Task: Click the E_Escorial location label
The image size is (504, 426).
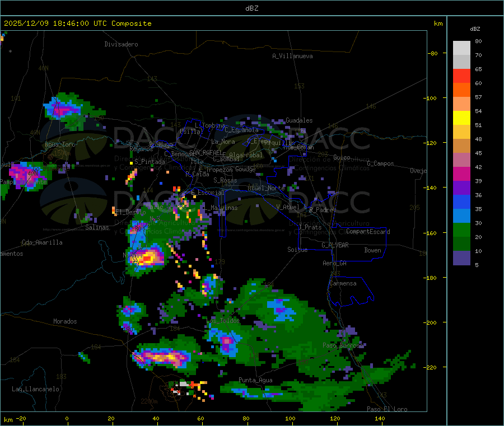Action: tap(208, 193)
